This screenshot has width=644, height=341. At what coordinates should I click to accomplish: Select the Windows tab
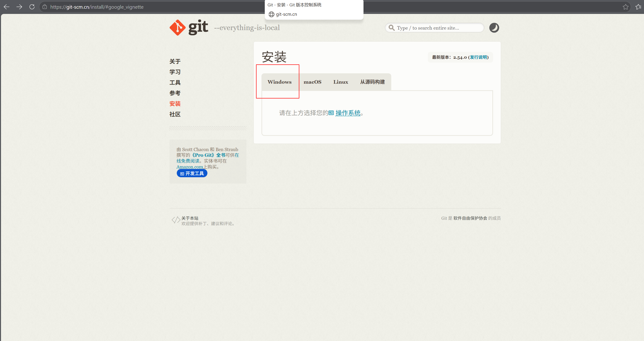(280, 82)
